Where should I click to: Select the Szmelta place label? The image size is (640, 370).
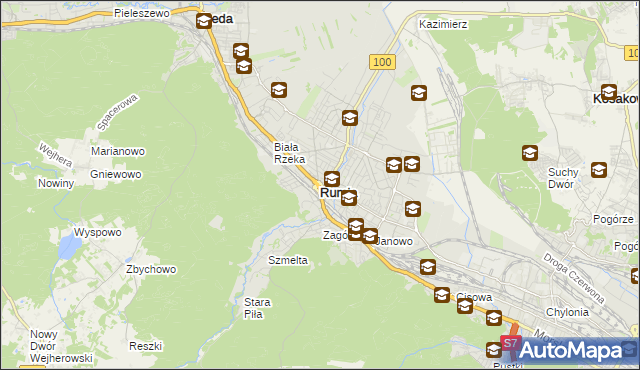288,260
